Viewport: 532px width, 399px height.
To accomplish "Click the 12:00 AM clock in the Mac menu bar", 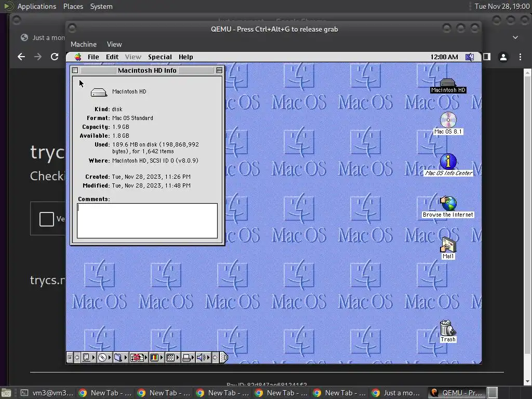I will (444, 57).
